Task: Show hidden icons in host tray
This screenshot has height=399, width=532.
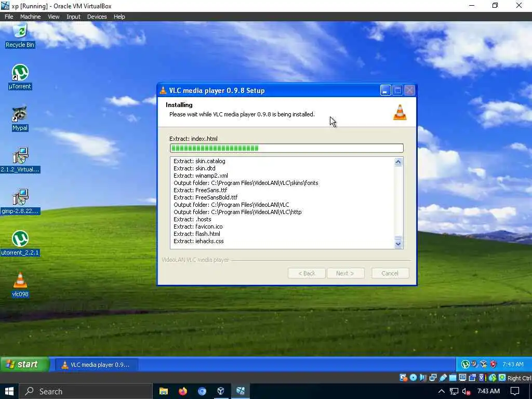Action: coord(442,392)
